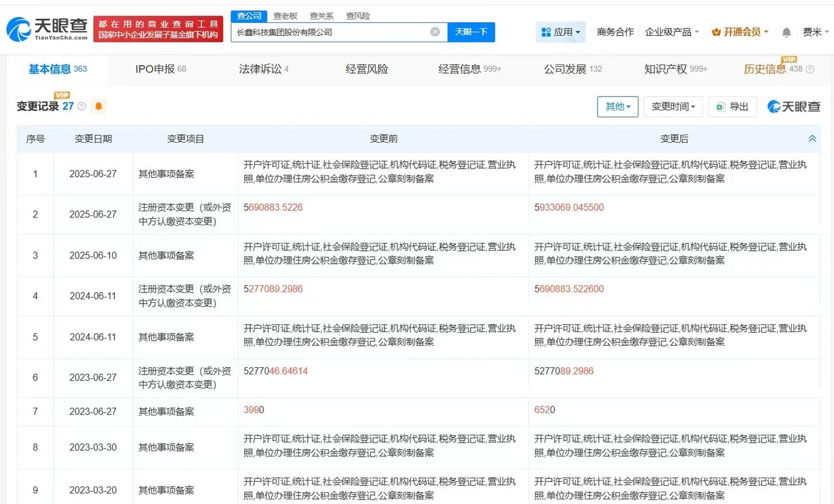Switch to the 经营风险 tab
The image size is (834, 504).
(x=367, y=69)
